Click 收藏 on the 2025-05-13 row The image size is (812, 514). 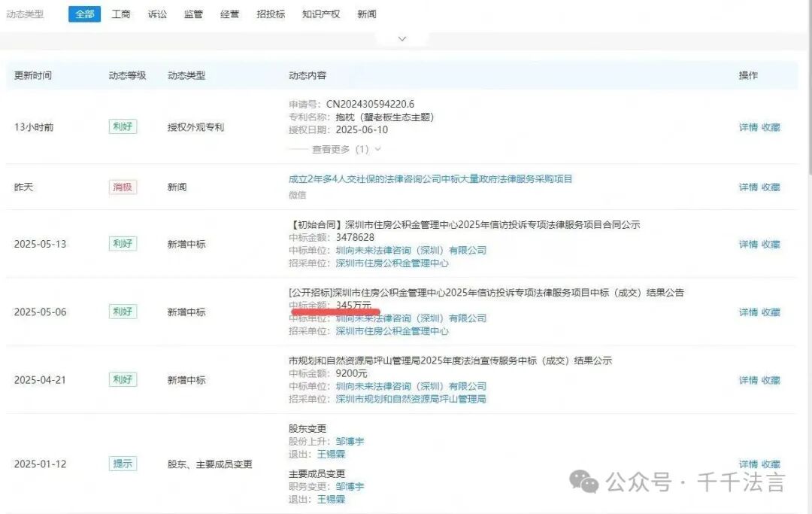771,244
